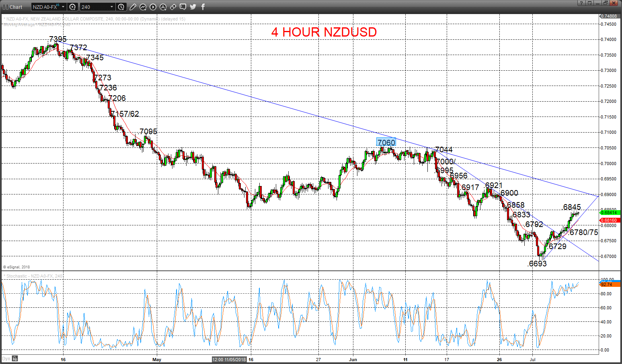Click the play replay button
The width and height of the screenshot is (622, 364).
point(153,7)
